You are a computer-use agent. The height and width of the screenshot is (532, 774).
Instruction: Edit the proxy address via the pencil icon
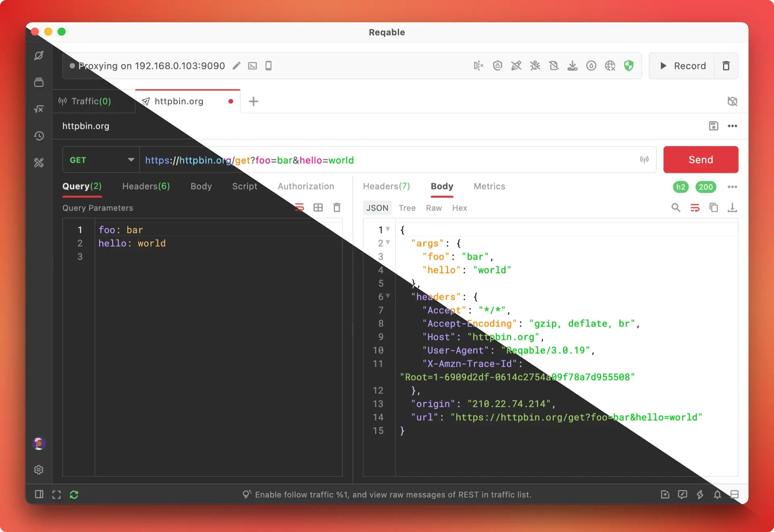point(237,66)
